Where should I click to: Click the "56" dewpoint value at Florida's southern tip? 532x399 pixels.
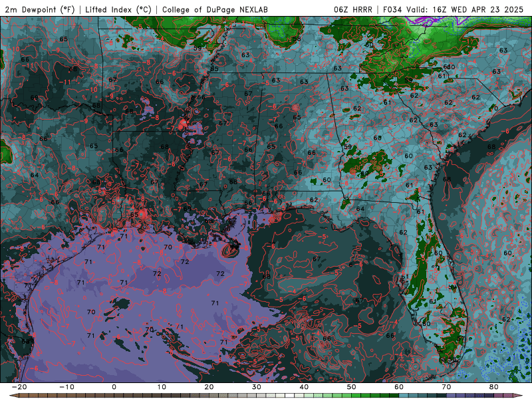[452, 359]
